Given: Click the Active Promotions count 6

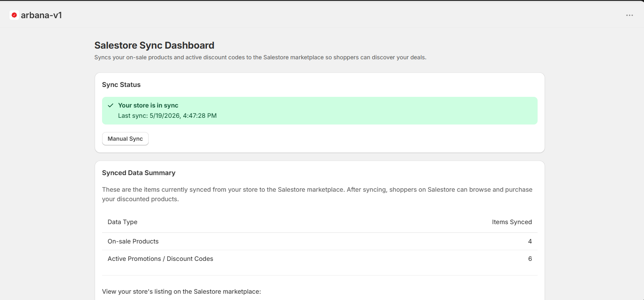Looking at the screenshot, I should tap(530, 259).
